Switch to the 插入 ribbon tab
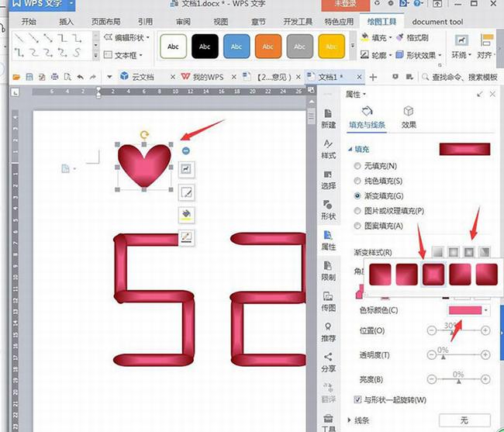Viewport: 504px width, 432px height. pos(66,22)
